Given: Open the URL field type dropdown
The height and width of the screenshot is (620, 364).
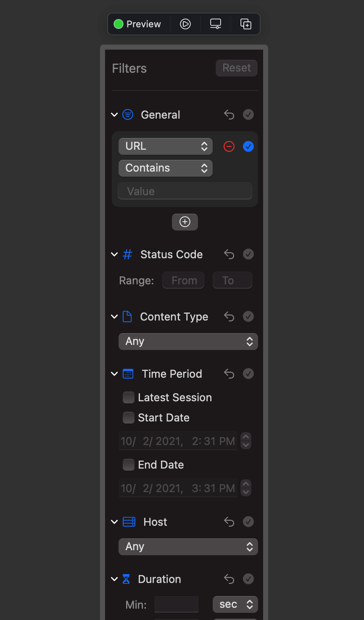Looking at the screenshot, I should (166, 146).
